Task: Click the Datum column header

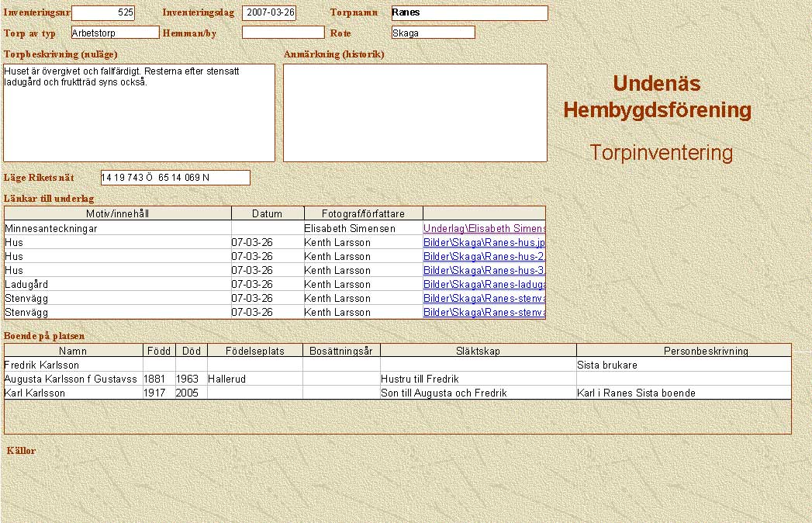Action: [267, 214]
